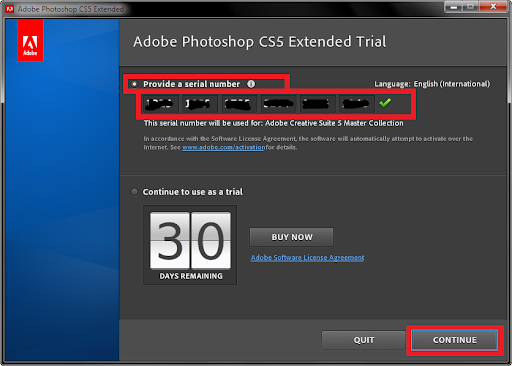The height and width of the screenshot is (366, 512).
Task: Click the 30 days remaining counter
Action: click(190, 245)
